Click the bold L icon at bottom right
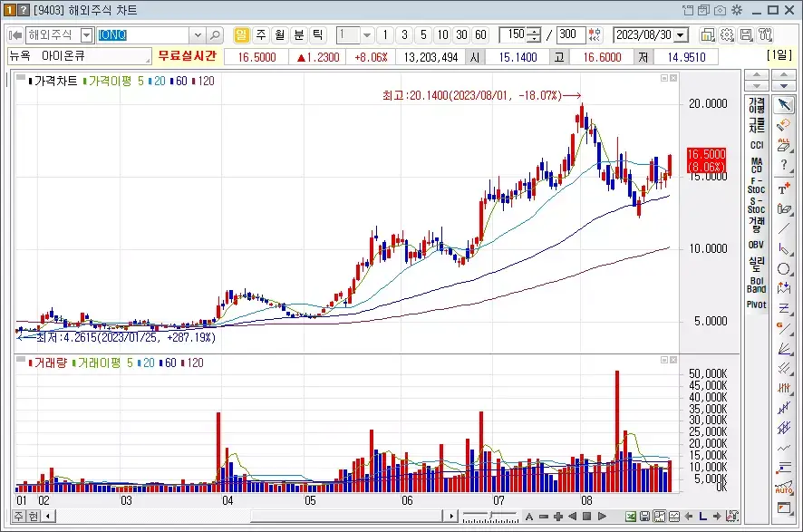The height and width of the screenshot is (532, 803). (702, 516)
